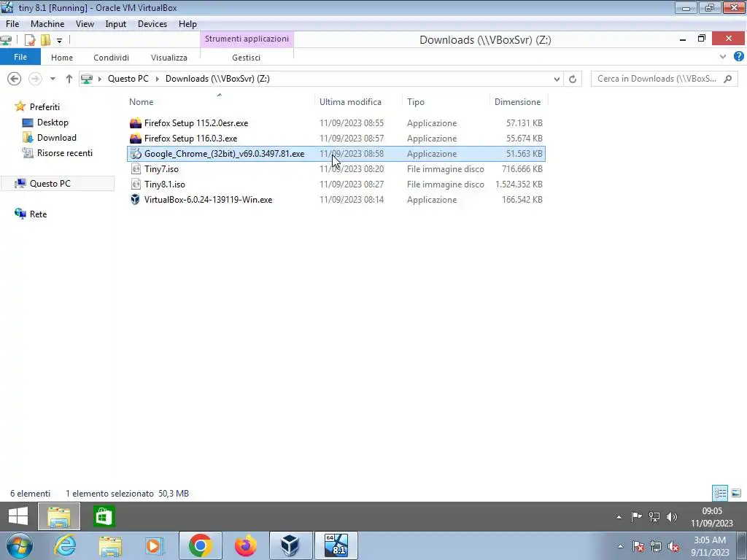Click the Properties quick access icon
The image size is (747, 560).
(x=30, y=40)
